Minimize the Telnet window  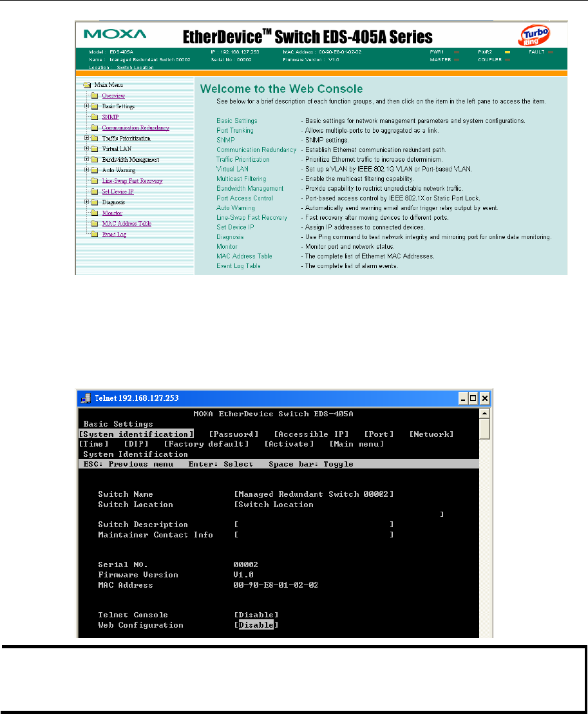pos(463,398)
